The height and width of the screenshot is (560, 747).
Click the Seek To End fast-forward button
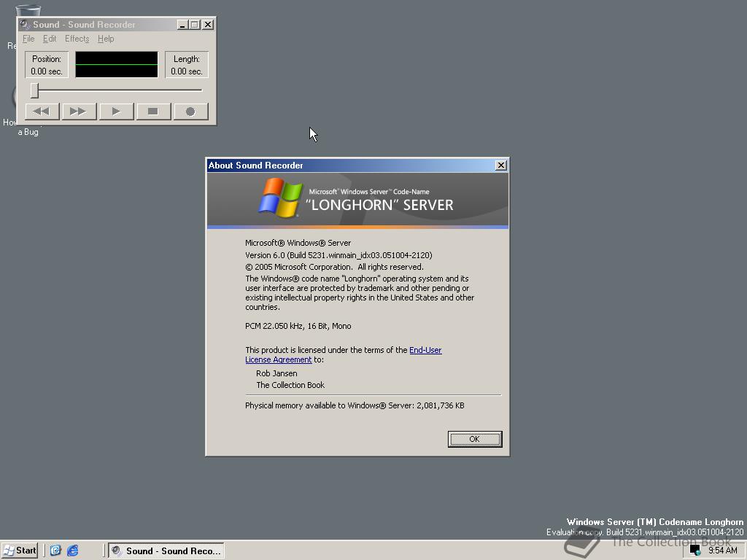coord(79,112)
